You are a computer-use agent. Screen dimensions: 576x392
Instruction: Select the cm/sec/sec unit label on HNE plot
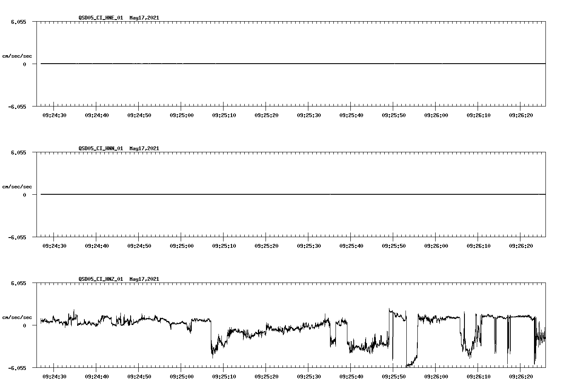tap(18, 56)
